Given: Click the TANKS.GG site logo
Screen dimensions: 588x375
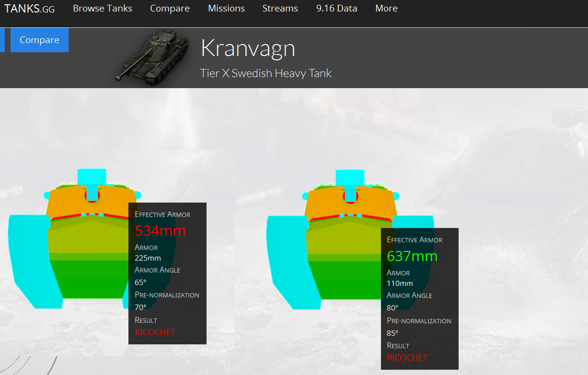Looking at the screenshot, I should point(29,9).
